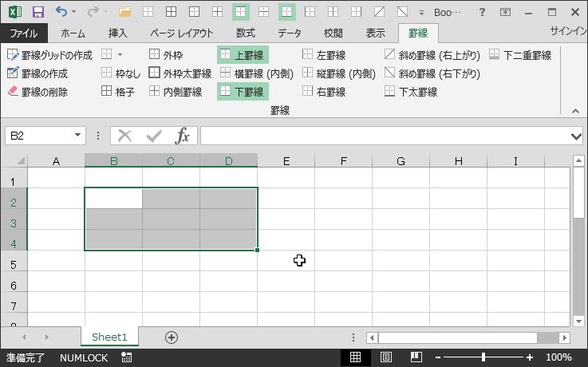Screen dimensions: 588x367
Task: Open the Redo history dropdown arrow
Action: point(105,12)
